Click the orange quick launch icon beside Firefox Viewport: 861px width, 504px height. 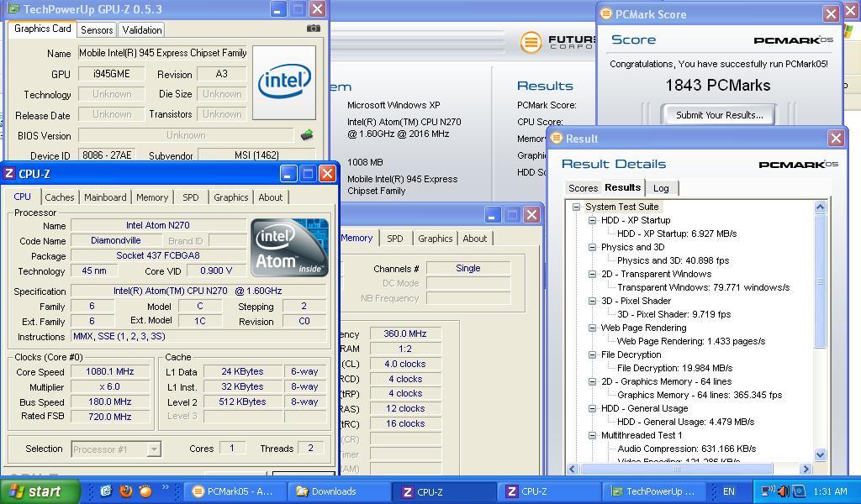click(145, 491)
